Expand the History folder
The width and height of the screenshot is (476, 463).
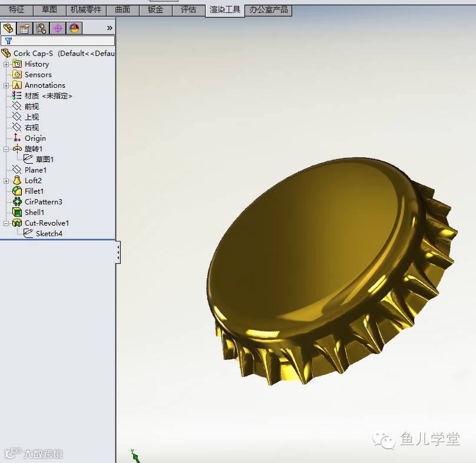[6, 64]
